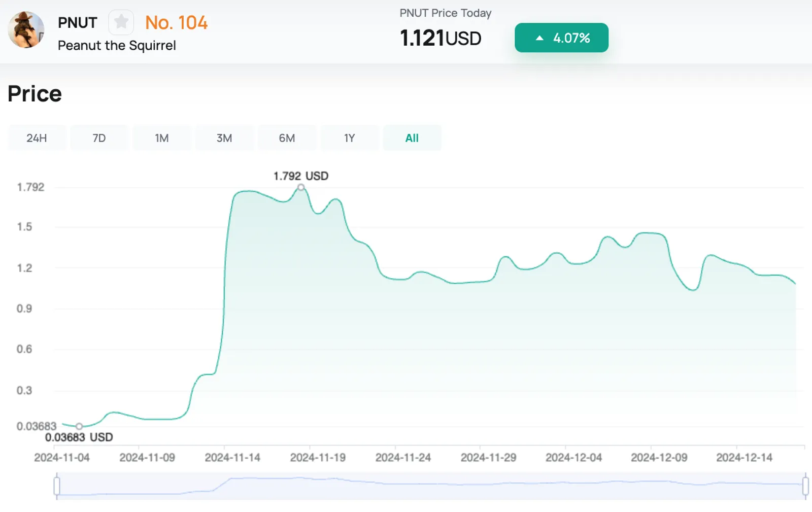Click the 1.792 y-axis value
812x512 pixels.
coord(30,187)
